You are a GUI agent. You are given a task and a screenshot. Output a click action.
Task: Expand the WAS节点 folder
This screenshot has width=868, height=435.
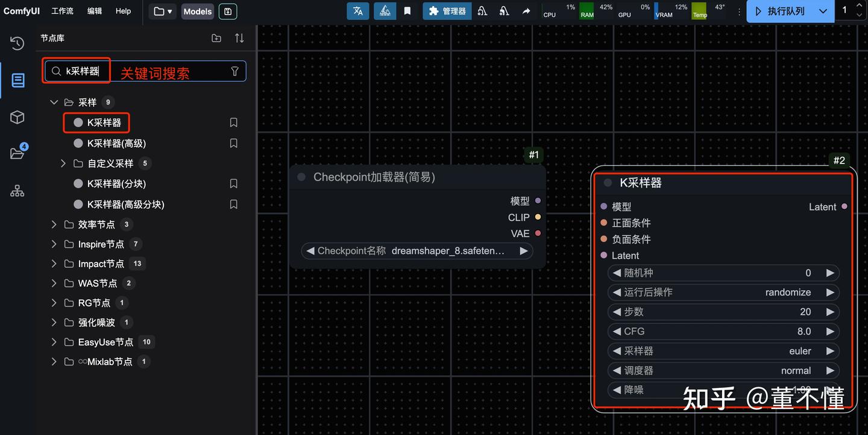point(54,283)
